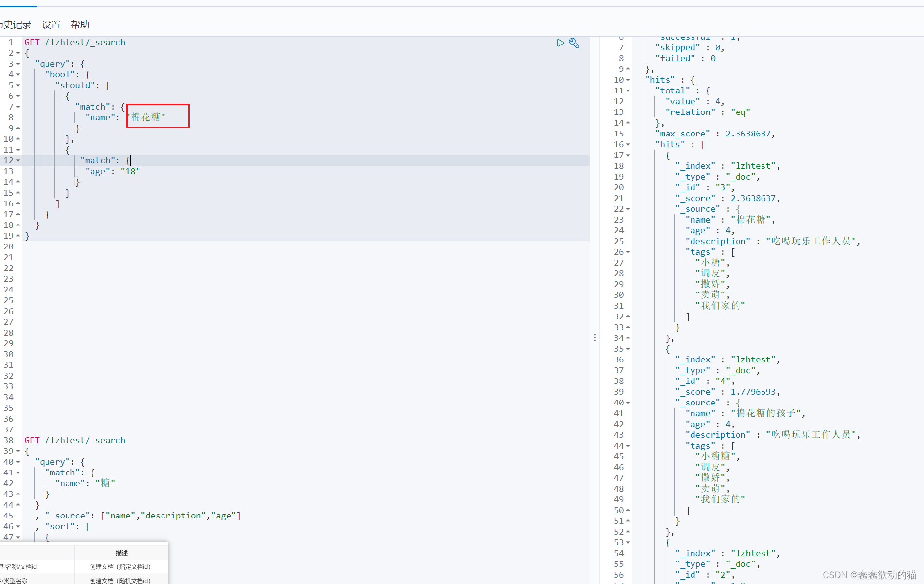Click the panel divider drag handle

coord(595,337)
